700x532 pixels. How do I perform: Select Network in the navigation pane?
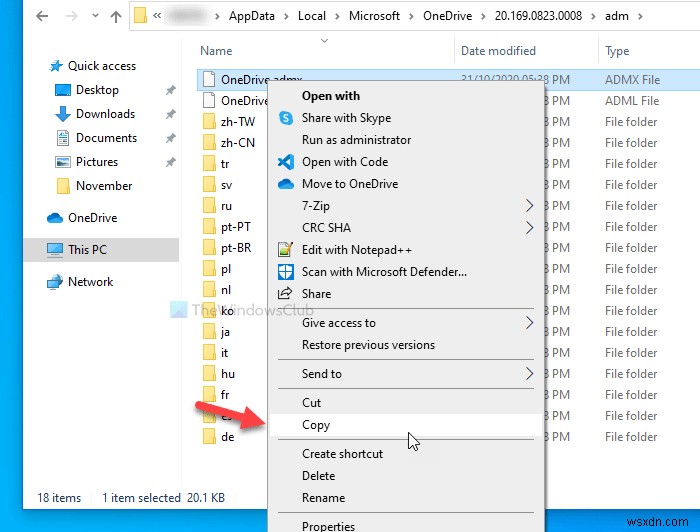point(90,282)
